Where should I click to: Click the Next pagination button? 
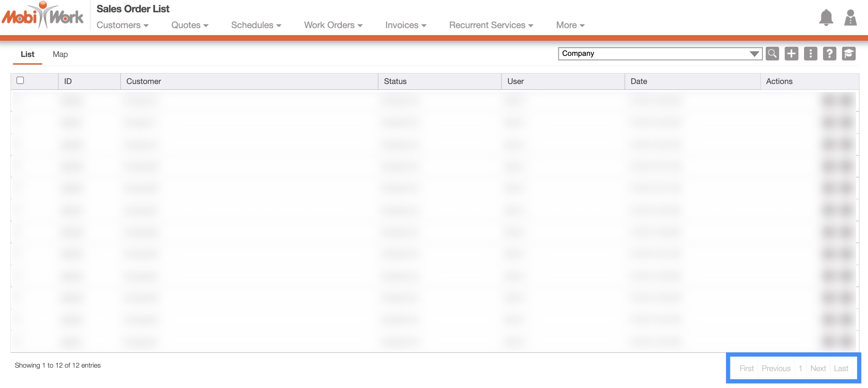[818, 368]
